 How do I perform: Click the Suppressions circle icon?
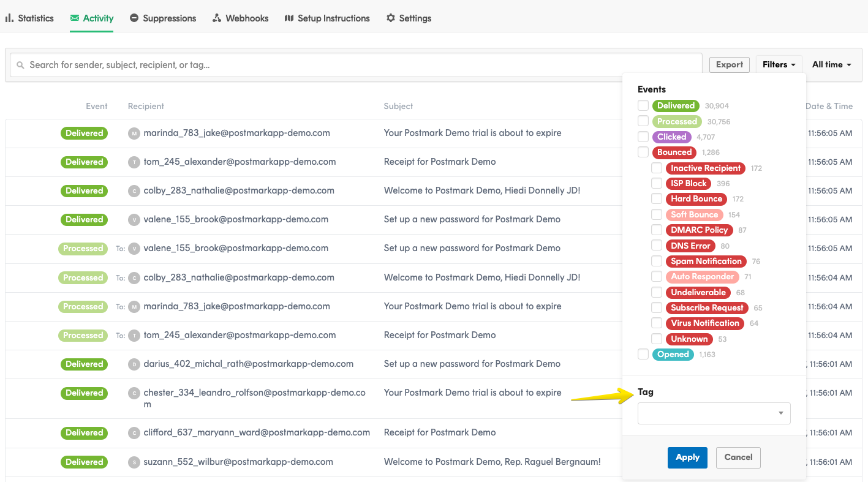click(x=134, y=18)
